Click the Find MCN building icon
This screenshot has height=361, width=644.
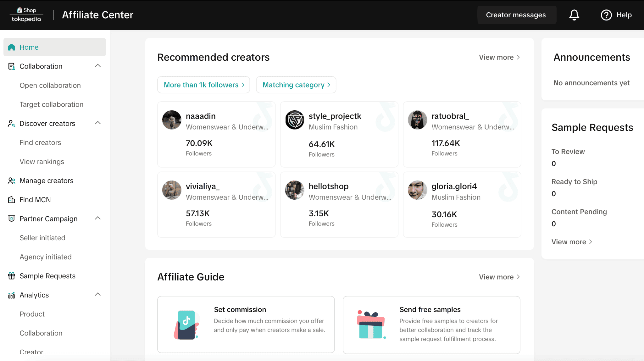(x=12, y=200)
